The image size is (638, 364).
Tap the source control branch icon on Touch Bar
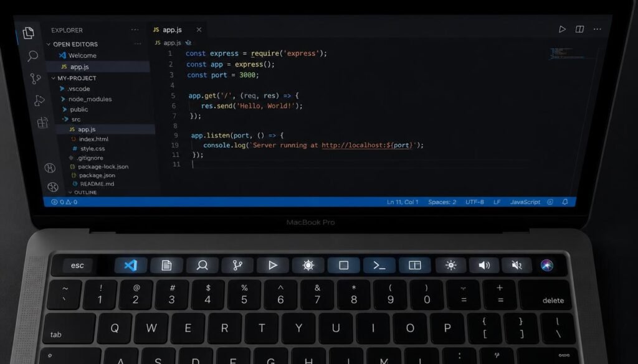pyautogui.click(x=237, y=265)
